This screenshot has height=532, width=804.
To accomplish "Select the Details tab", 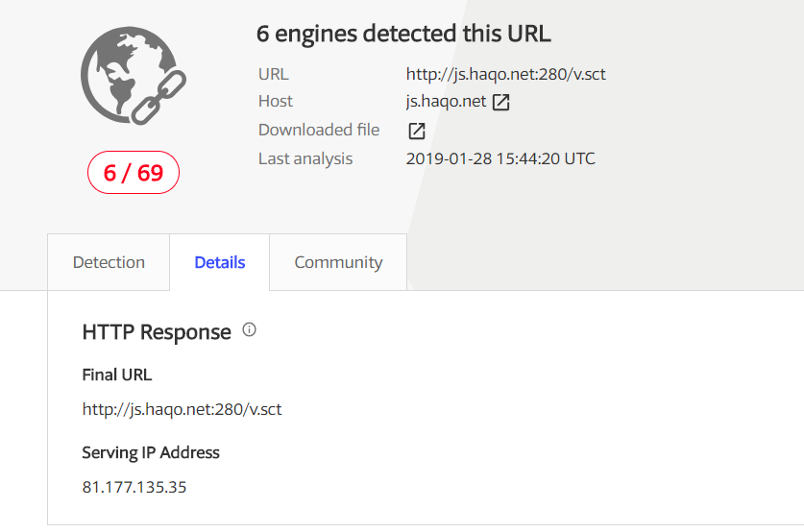I will click(x=219, y=262).
